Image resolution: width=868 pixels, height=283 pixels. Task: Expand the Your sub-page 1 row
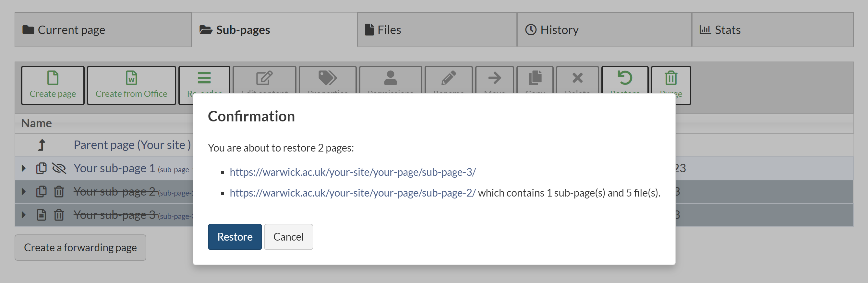click(24, 168)
